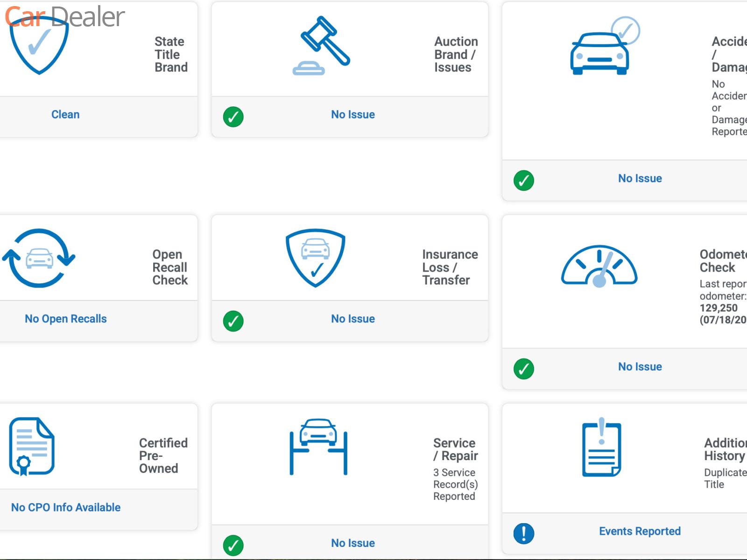Select No Issue under Insurance Loss / Transfer
The image size is (747, 560).
pyautogui.click(x=353, y=319)
